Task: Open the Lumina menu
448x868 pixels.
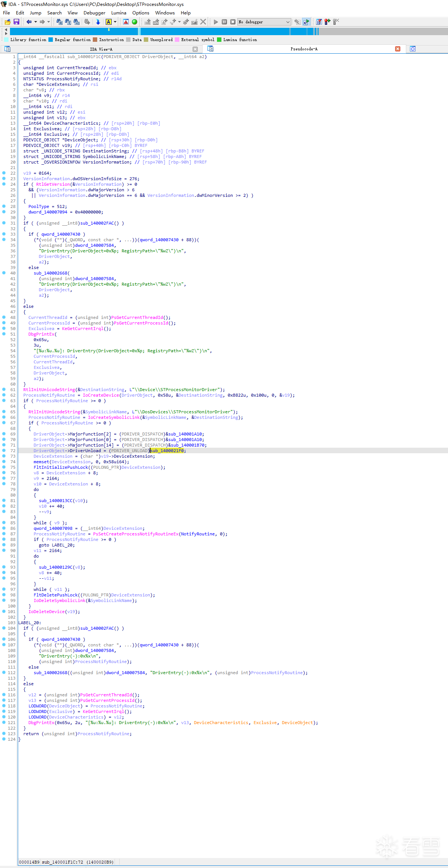Action: [x=119, y=13]
